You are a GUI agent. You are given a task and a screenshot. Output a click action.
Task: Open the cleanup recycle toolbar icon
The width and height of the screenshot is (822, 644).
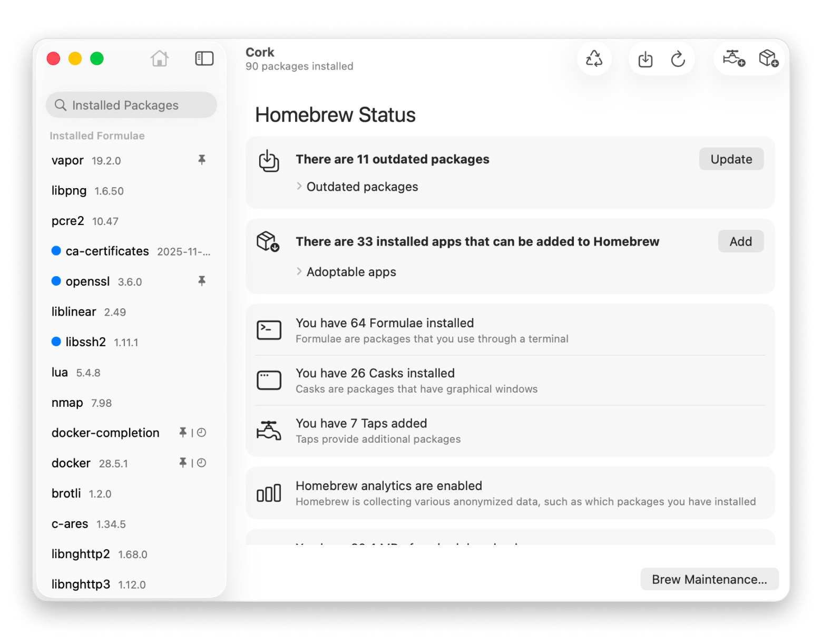[x=594, y=58]
